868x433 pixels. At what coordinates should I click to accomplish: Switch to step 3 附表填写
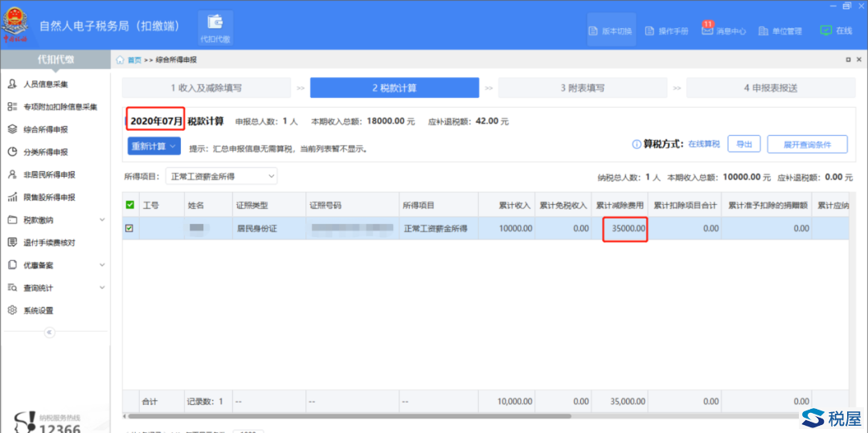(582, 88)
